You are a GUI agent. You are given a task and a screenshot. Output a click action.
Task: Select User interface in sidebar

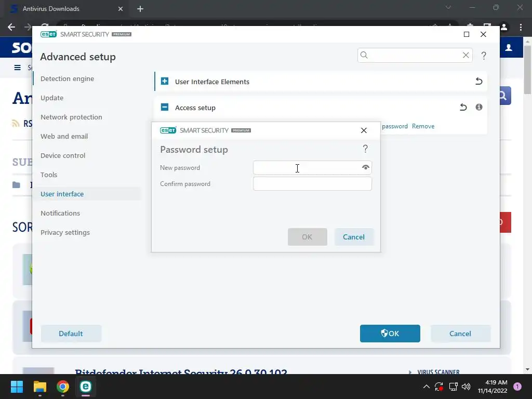62,194
